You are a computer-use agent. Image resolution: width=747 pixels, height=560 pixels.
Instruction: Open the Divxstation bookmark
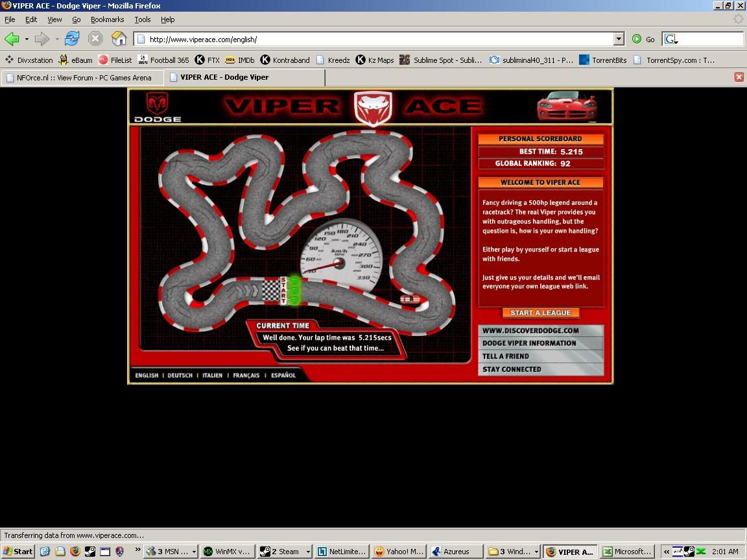[x=29, y=60]
